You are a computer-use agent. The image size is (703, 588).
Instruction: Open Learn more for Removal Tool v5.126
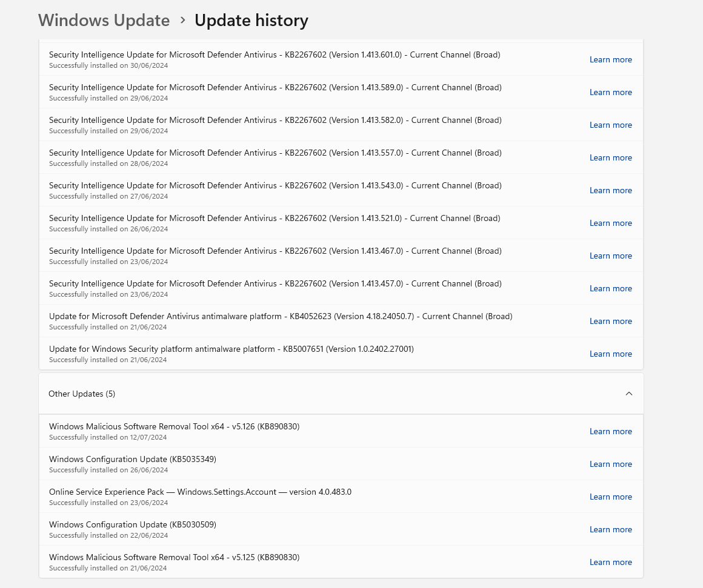tap(611, 431)
